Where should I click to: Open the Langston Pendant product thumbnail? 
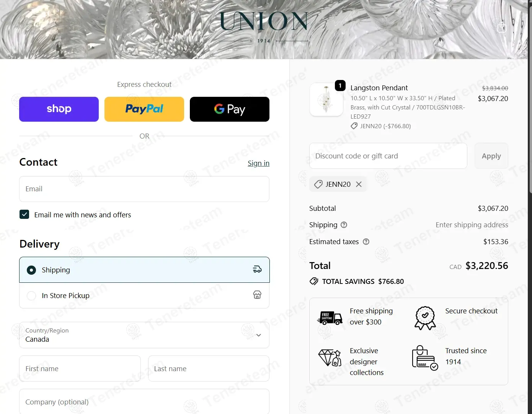click(326, 100)
